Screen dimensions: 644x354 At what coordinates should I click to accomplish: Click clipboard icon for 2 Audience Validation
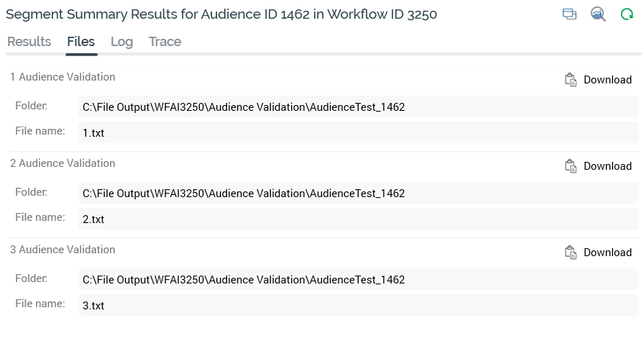571,166
